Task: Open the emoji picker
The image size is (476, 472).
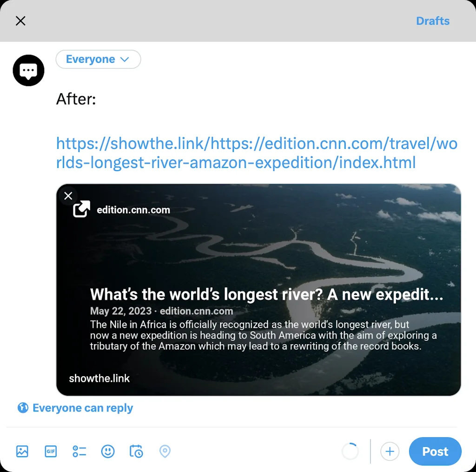Action: point(107,451)
